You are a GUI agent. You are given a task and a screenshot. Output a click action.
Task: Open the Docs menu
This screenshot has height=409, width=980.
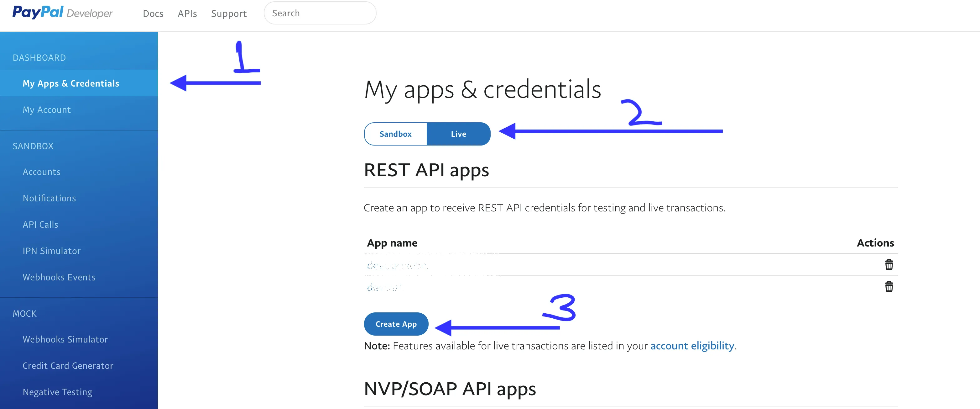[153, 14]
